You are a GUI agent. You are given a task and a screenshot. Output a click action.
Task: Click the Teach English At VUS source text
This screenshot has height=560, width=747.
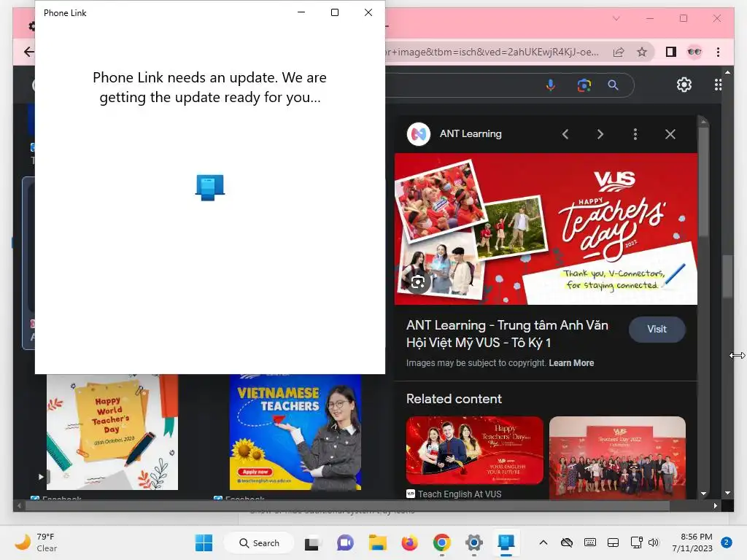point(460,494)
